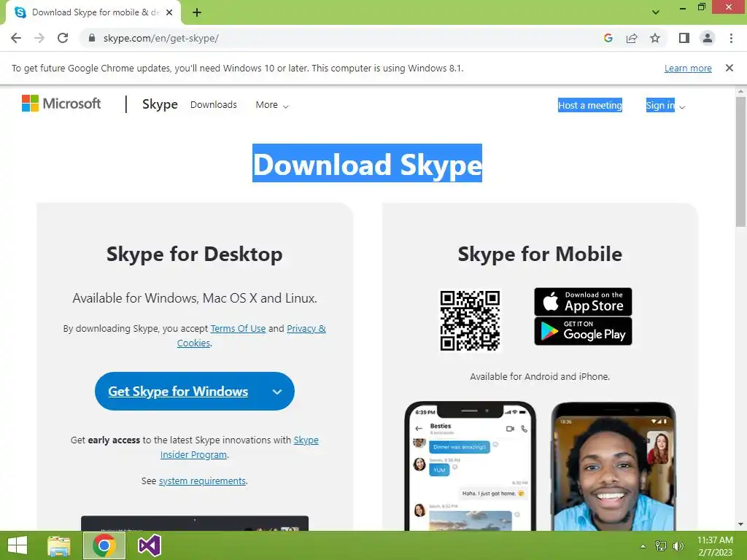
Task: Click the network tray icon
Action: click(x=661, y=546)
